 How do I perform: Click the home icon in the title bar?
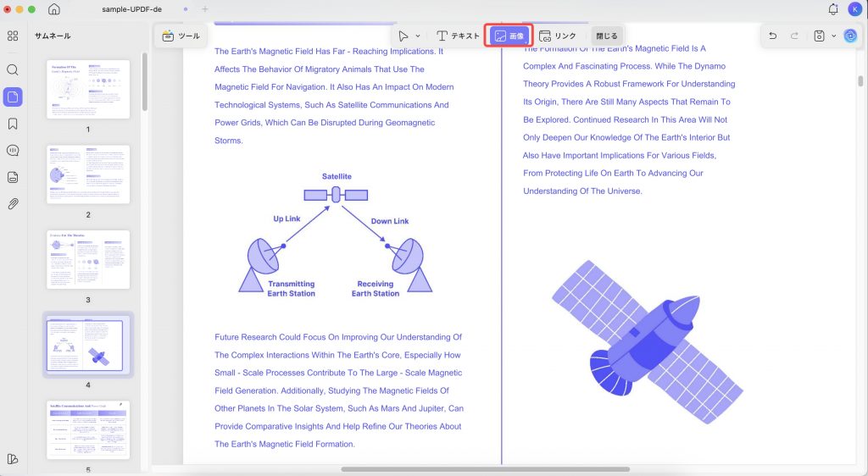(x=54, y=9)
